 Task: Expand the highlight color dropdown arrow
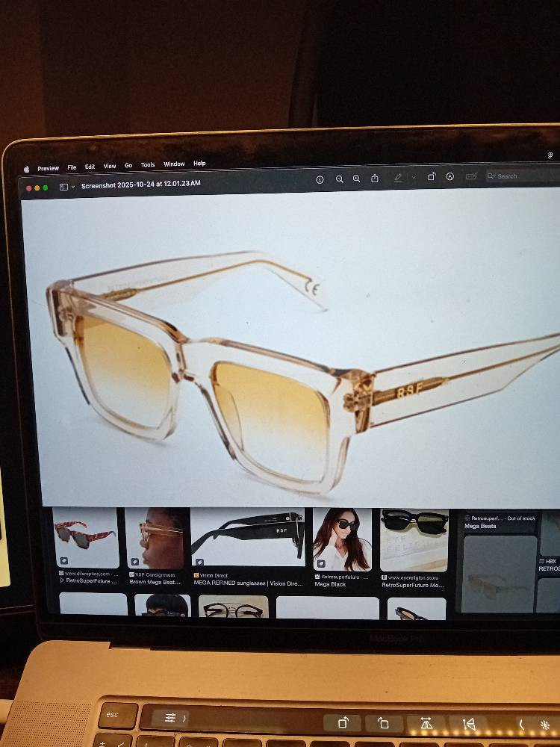(x=414, y=177)
